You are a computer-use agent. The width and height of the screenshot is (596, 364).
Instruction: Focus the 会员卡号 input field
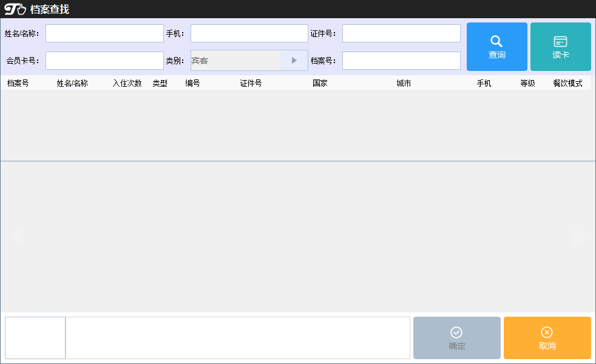(104, 61)
